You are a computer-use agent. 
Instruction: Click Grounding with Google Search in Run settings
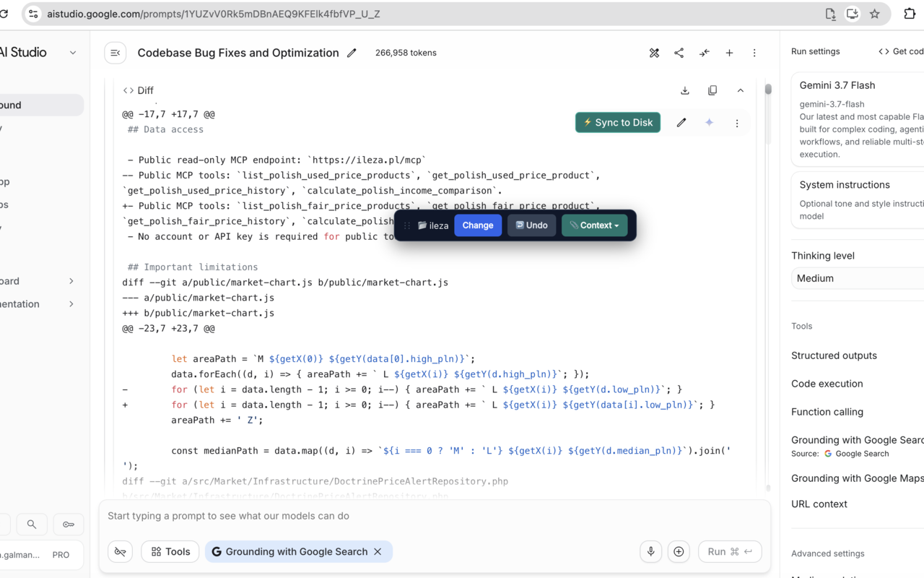tap(858, 440)
